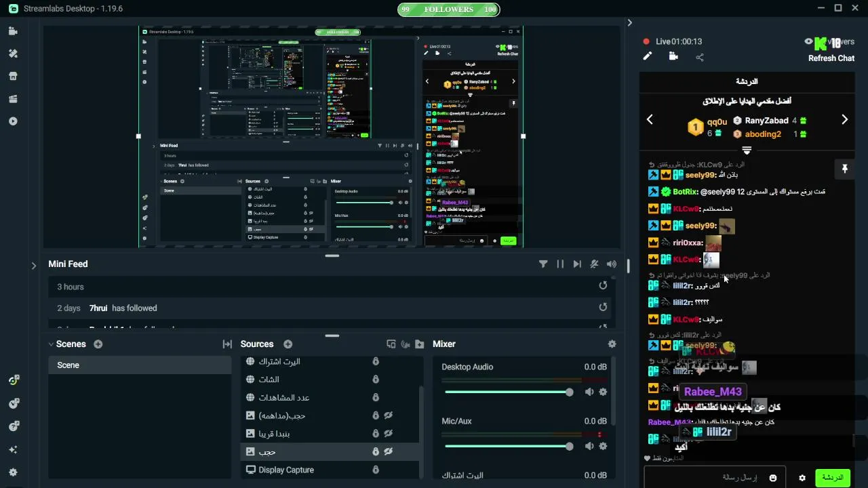Click the Refresh Chat button
This screenshot has height=488, width=868.
(831, 58)
